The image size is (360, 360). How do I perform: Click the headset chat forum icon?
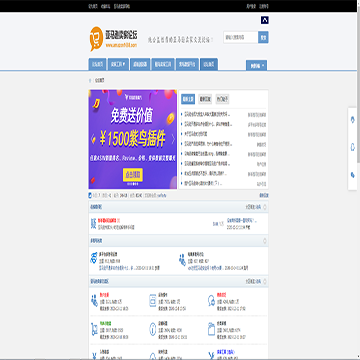pyautogui.click(x=211, y=300)
